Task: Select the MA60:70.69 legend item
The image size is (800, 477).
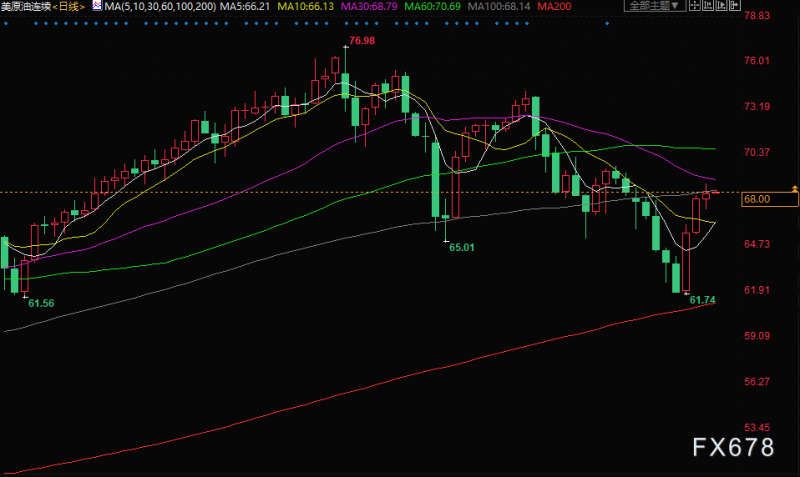Action: click(432, 7)
